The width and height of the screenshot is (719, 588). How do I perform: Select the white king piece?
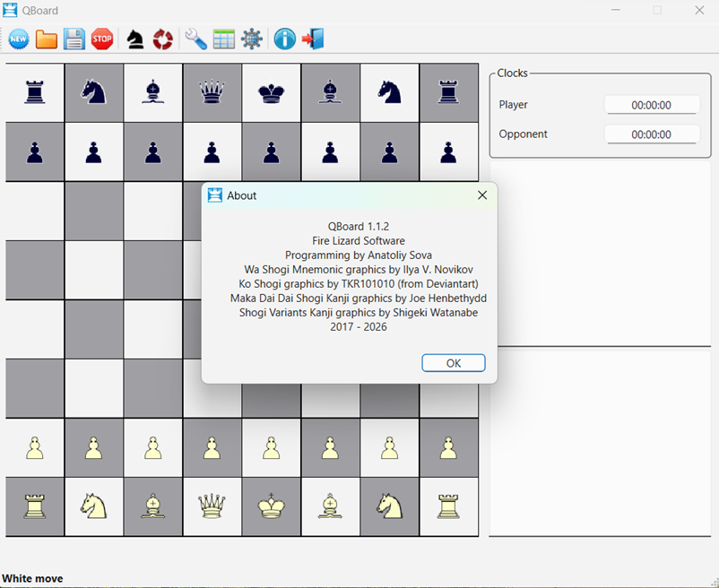click(271, 506)
